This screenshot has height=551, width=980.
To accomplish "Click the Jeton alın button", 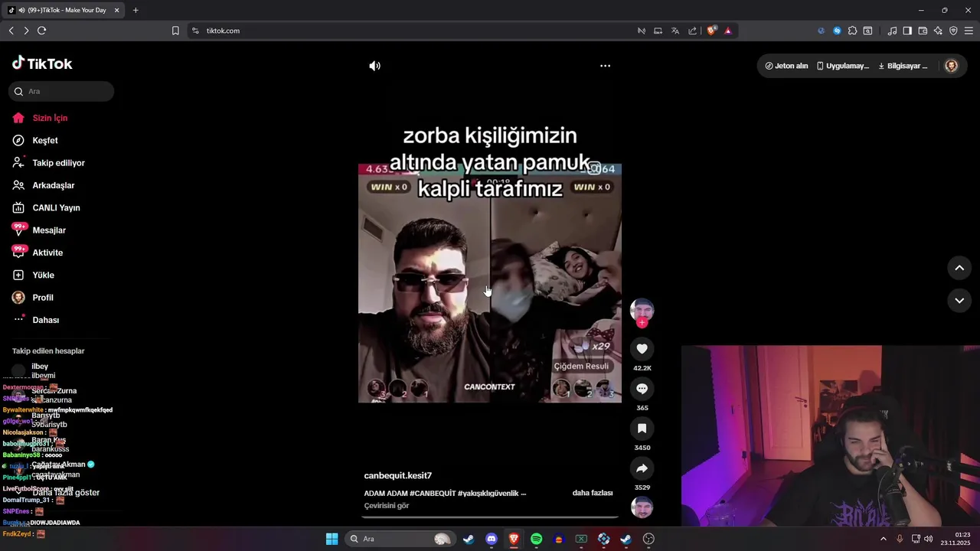I will click(x=786, y=66).
